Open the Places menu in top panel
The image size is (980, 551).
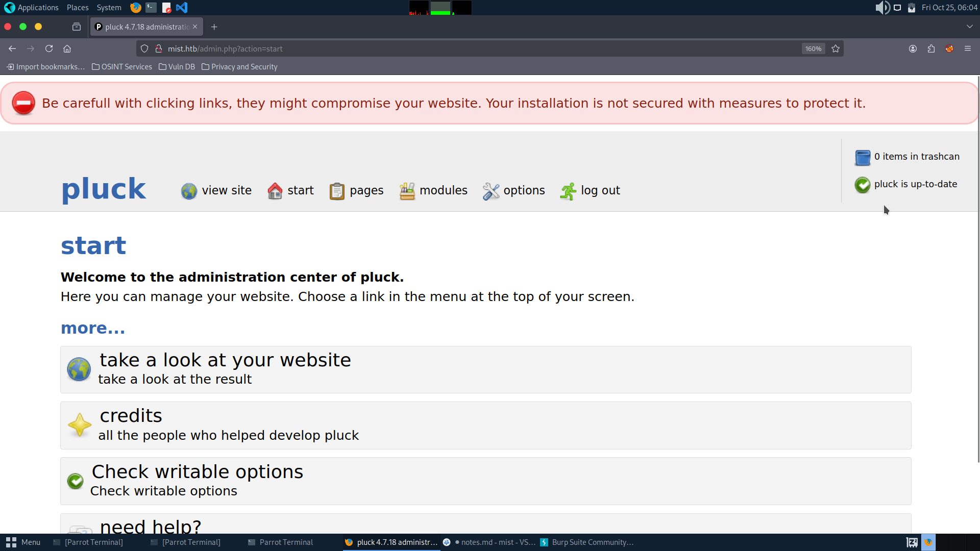[78, 8]
